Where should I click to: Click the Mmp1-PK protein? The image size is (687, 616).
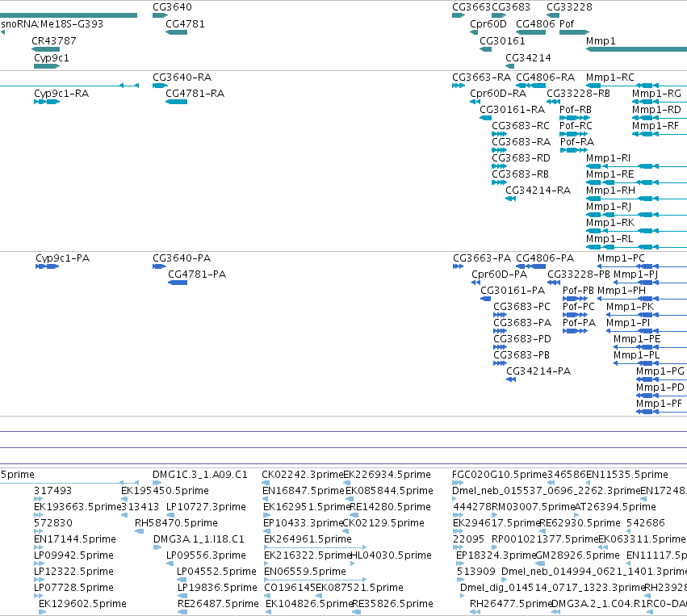click(647, 315)
